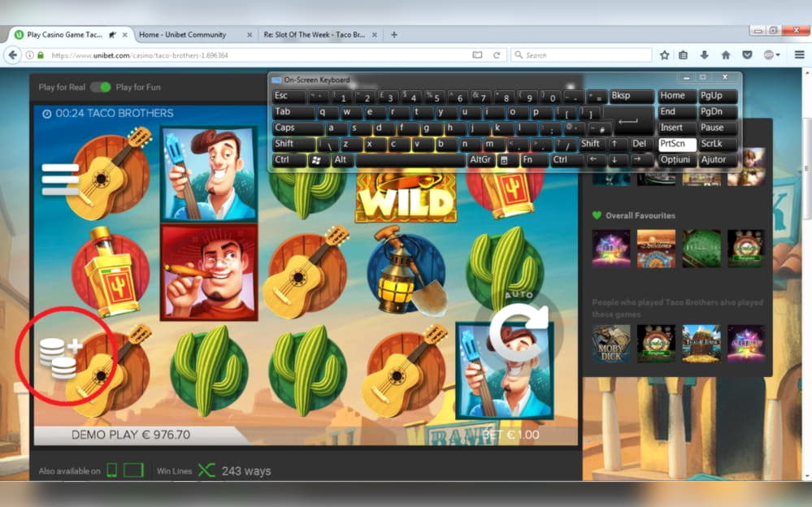This screenshot has width=812, height=507.
Task: Open the downloads arrow icon
Action: point(704,55)
